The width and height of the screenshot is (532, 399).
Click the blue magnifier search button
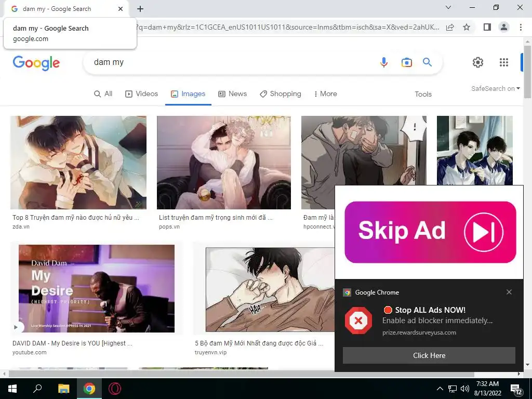[427, 62]
